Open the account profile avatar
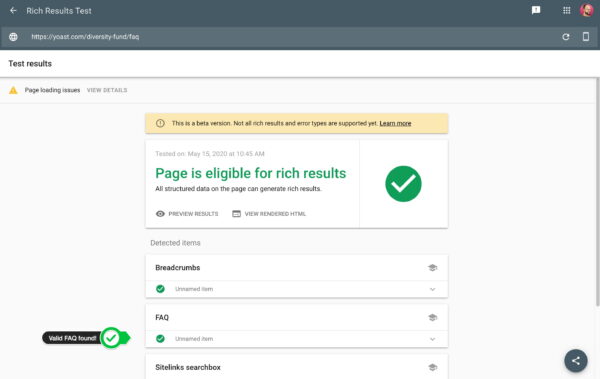Image resolution: width=600 pixels, height=379 pixels. click(x=586, y=10)
